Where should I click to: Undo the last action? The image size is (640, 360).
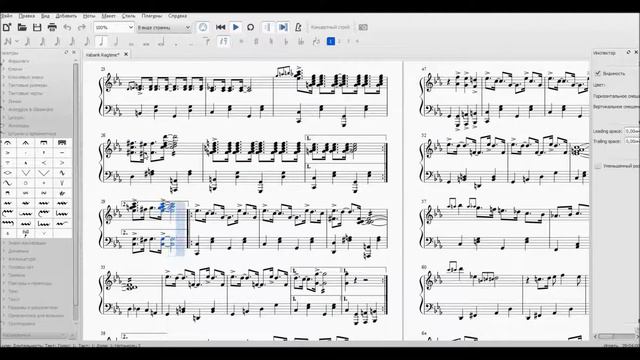click(67, 27)
